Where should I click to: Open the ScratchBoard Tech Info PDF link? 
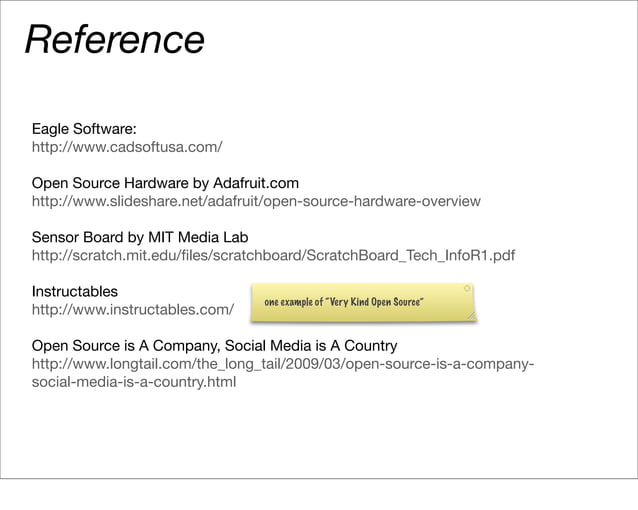[273, 256]
